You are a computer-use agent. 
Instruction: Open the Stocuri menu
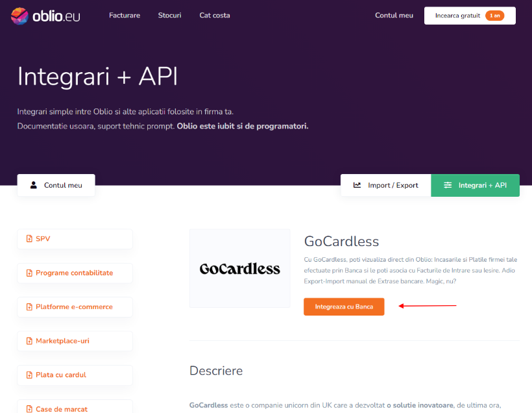coord(169,16)
